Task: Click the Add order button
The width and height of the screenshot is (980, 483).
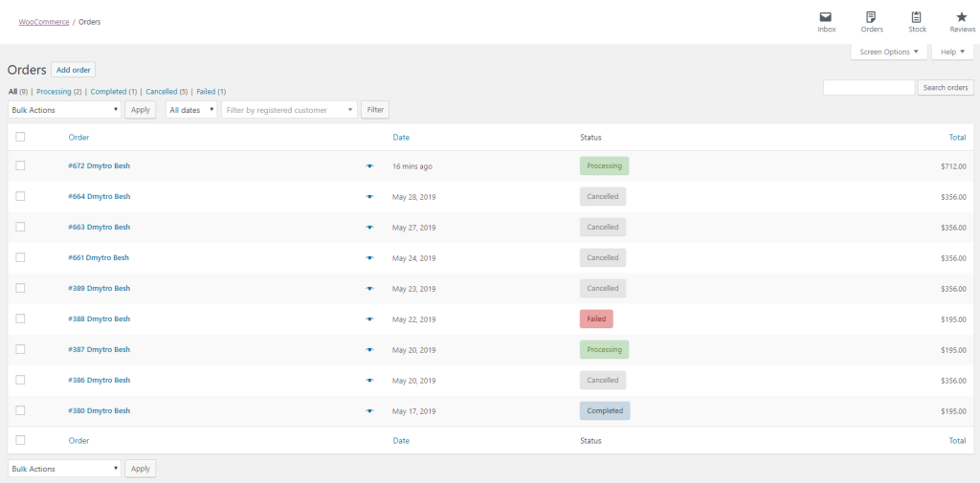Action: click(73, 70)
